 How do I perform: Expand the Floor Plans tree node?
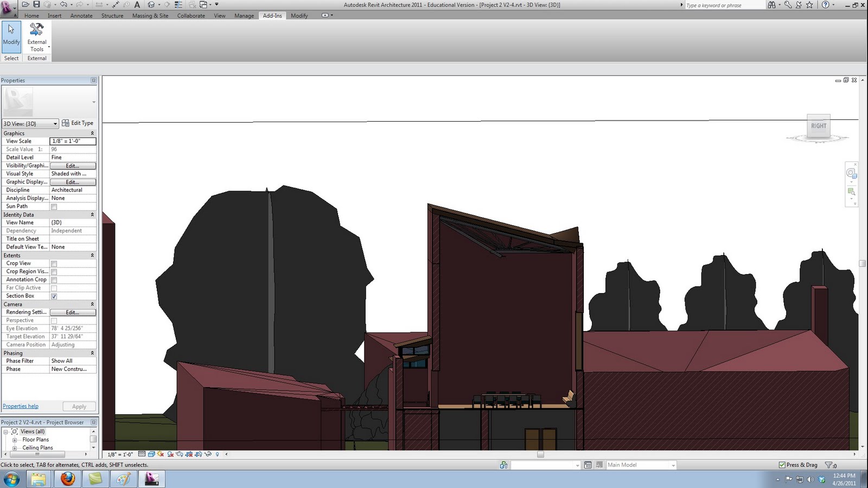tap(15, 440)
